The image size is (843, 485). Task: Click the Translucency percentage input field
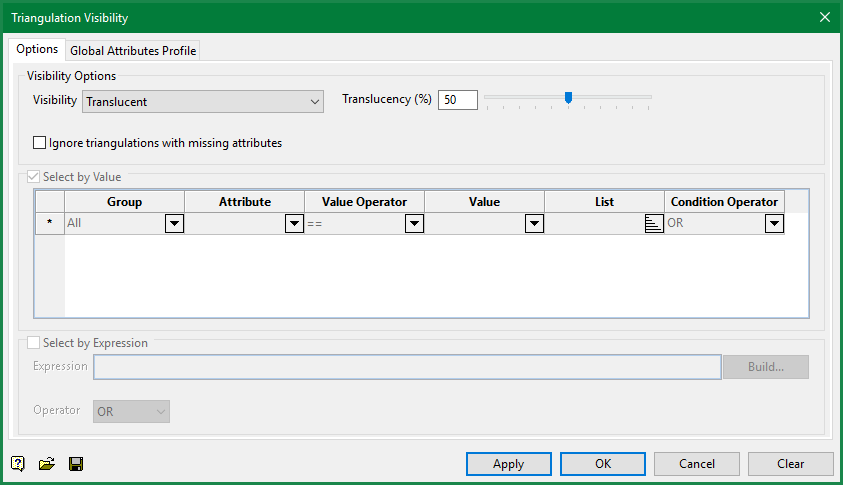[457, 100]
